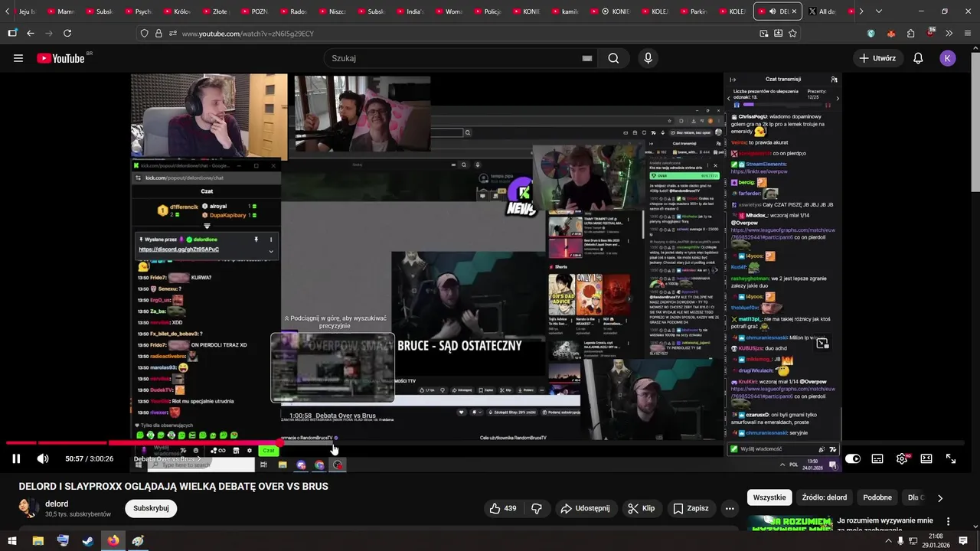Share the video via Udostępnij
Screen dimensions: 980x551
[x=585, y=508]
